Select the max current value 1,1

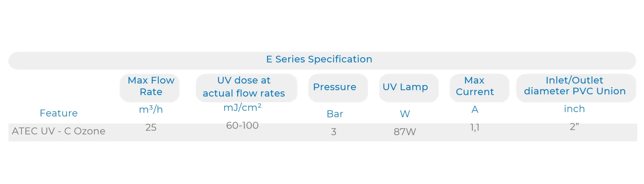click(475, 127)
